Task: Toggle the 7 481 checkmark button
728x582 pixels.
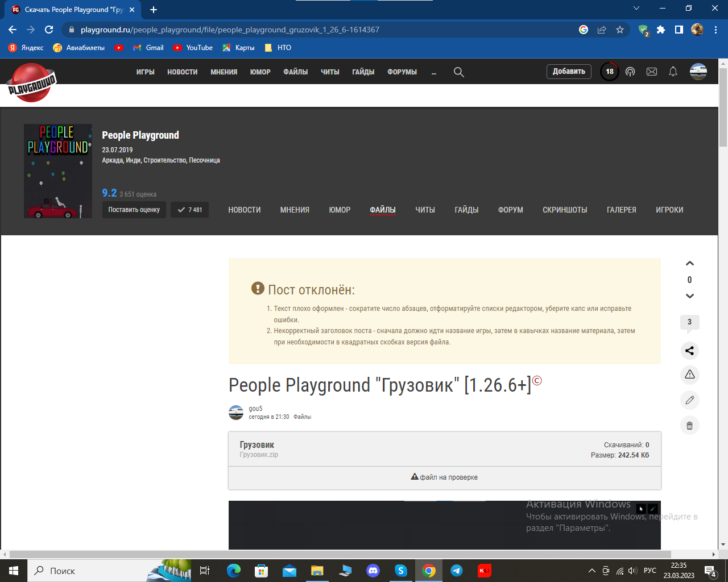Action: (x=189, y=210)
